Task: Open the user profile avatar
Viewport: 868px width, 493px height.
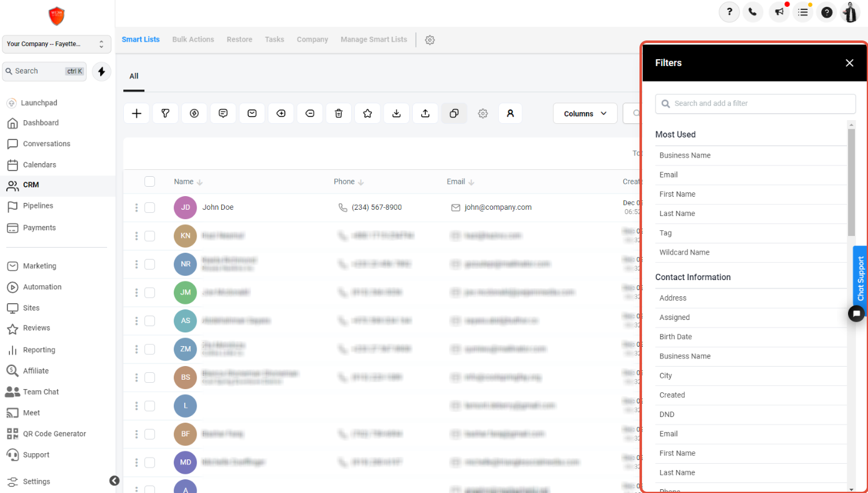Action: [x=851, y=12]
